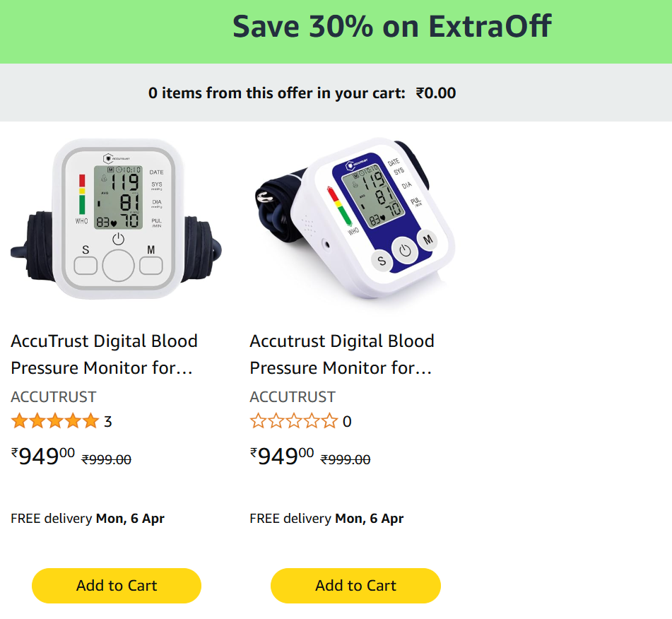Image resolution: width=672 pixels, height=619 pixels.
Task: Click the ₹949 price of the white monitor
Action: (x=43, y=456)
